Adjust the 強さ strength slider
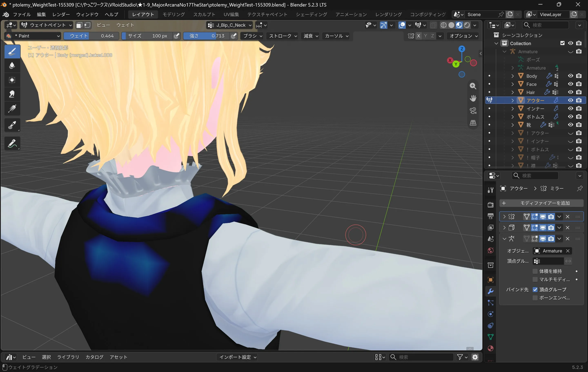 tap(207, 36)
